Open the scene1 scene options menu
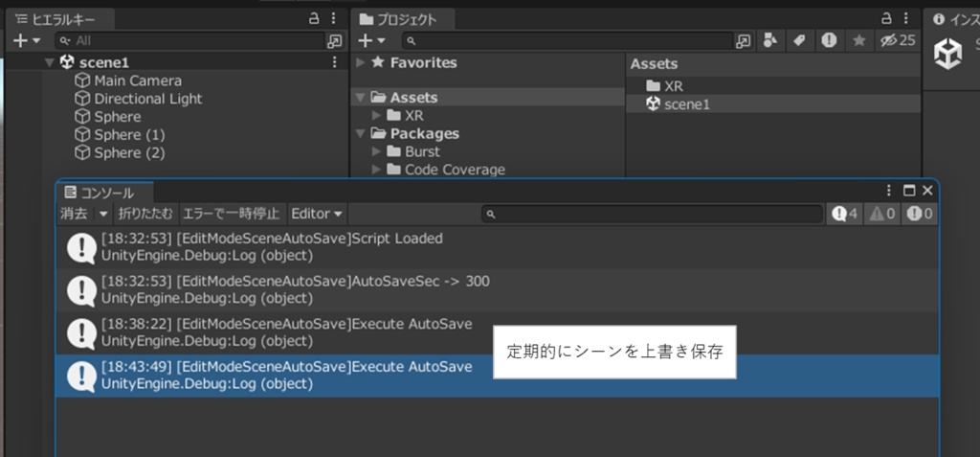Image resolution: width=980 pixels, height=457 pixels. tap(335, 62)
